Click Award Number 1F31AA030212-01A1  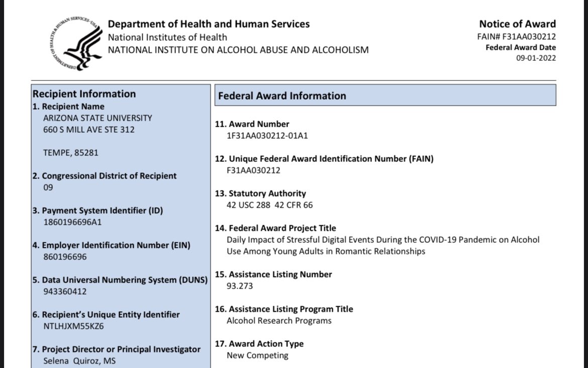click(267, 135)
